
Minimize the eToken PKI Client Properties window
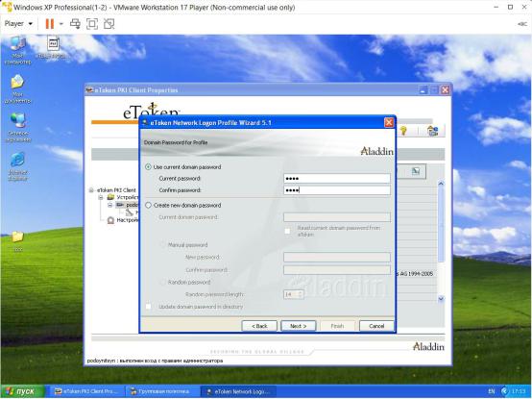point(423,90)
